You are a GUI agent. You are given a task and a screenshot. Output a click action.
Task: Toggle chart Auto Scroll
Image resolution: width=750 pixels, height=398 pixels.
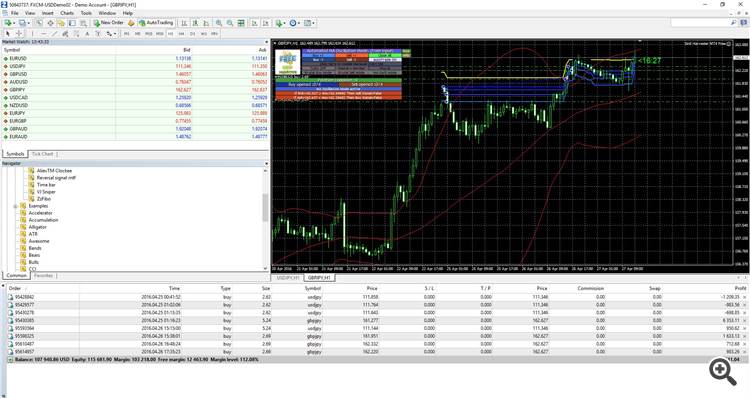(x=255, y=23)
